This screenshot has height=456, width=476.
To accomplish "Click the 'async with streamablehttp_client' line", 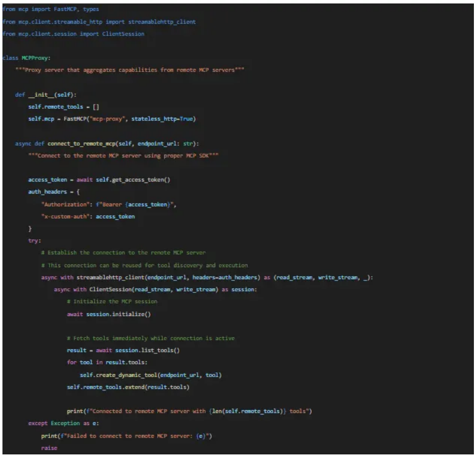I will tap(206, 277).
